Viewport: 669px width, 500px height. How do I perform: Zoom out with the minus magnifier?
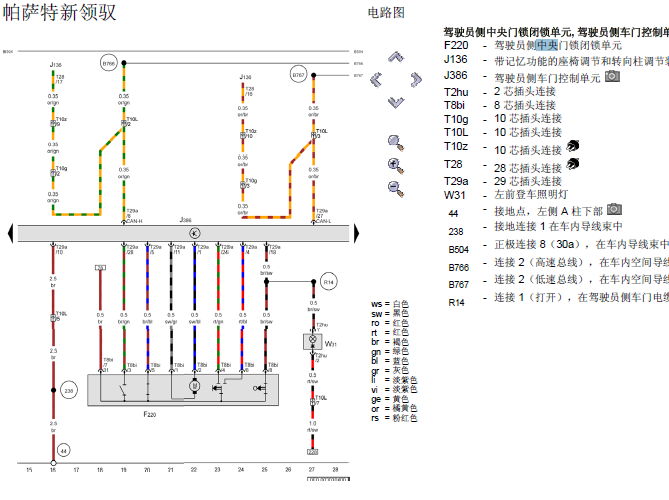tap(396, 189)
